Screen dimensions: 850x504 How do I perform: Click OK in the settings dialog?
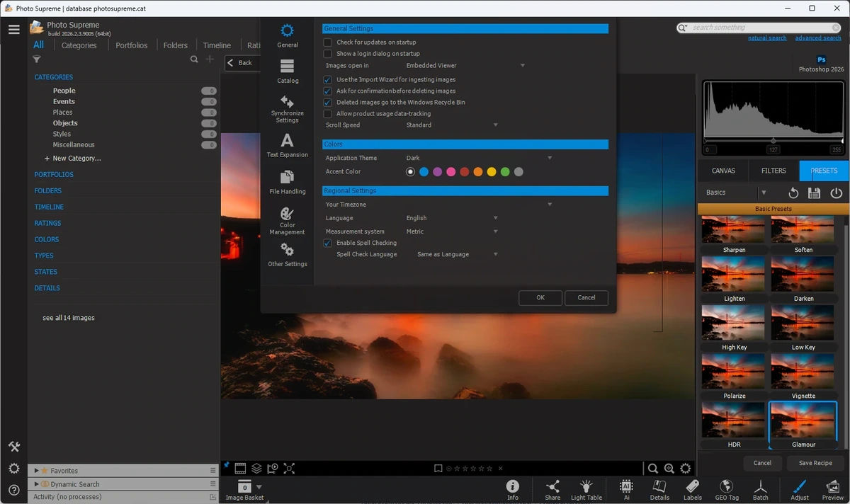coord(540,298)
